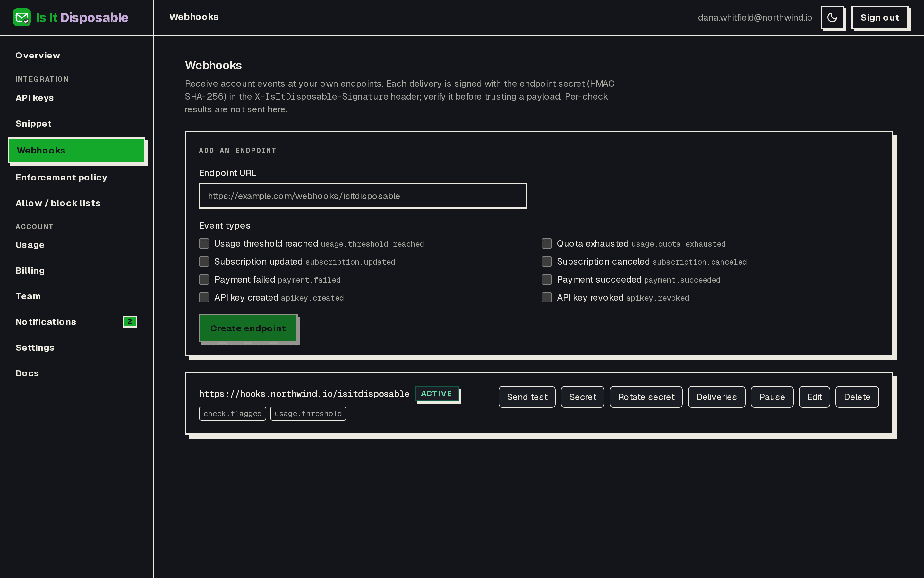This screenshot has height=578, width=924.
Task: Open API keys page
Action: coord(76,98)
